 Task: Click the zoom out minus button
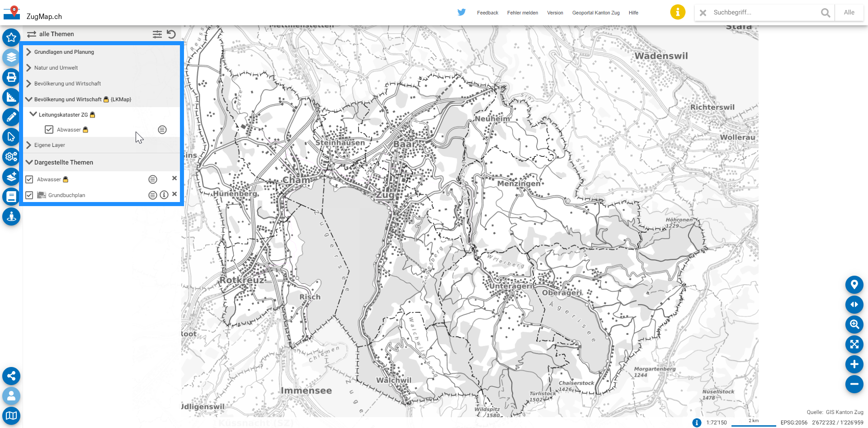coord(854,384)
